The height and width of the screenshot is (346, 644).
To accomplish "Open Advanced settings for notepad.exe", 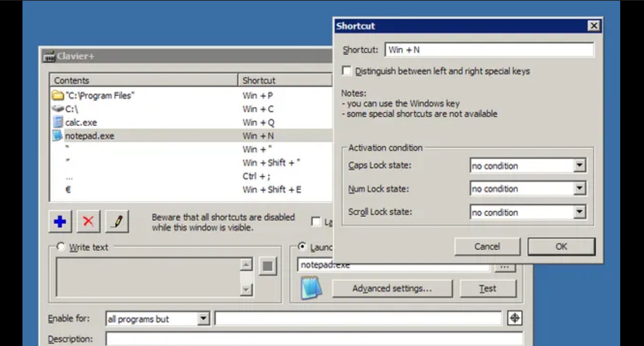I will 392,288.
